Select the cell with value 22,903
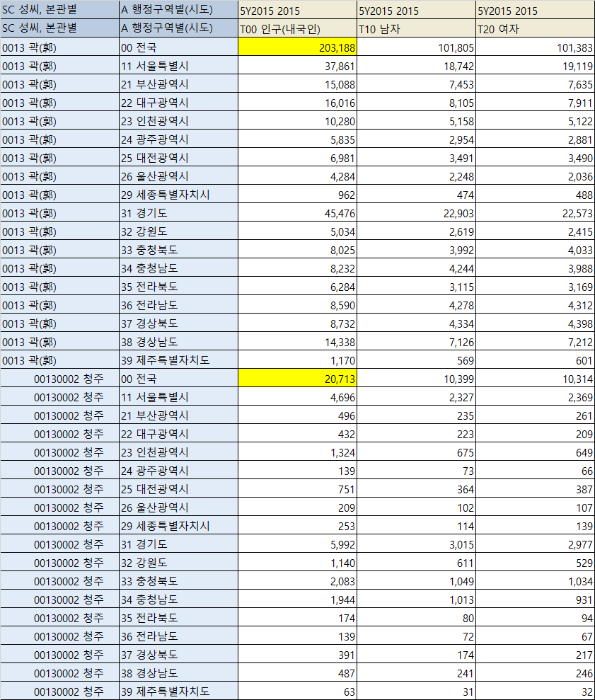This screenshot has width=595, height=700. click(x=416, y=213)
